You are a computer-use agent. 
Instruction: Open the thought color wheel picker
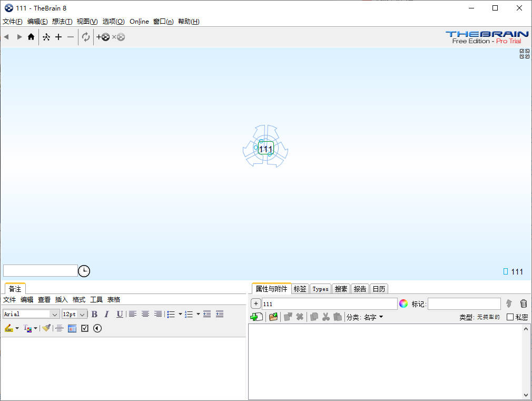tap(403, 304)
